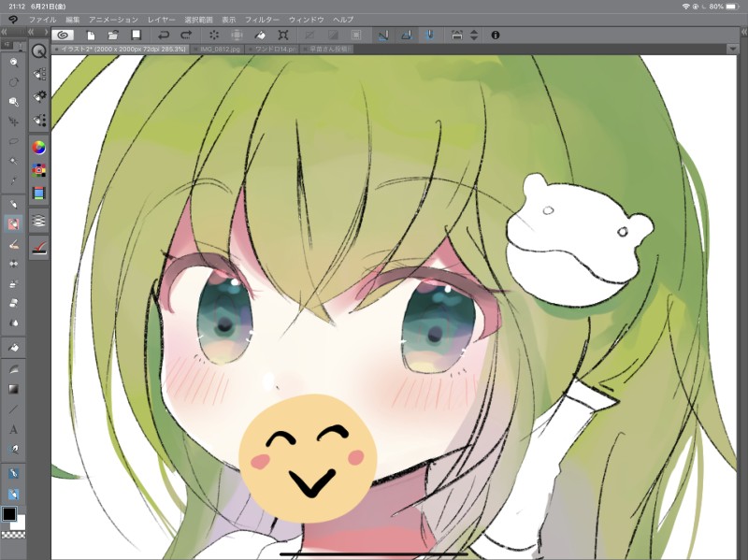The height and width of the screenshot is (560, 748).
Task: Open the アニメーション menu
Action: (x=113, y=20)
